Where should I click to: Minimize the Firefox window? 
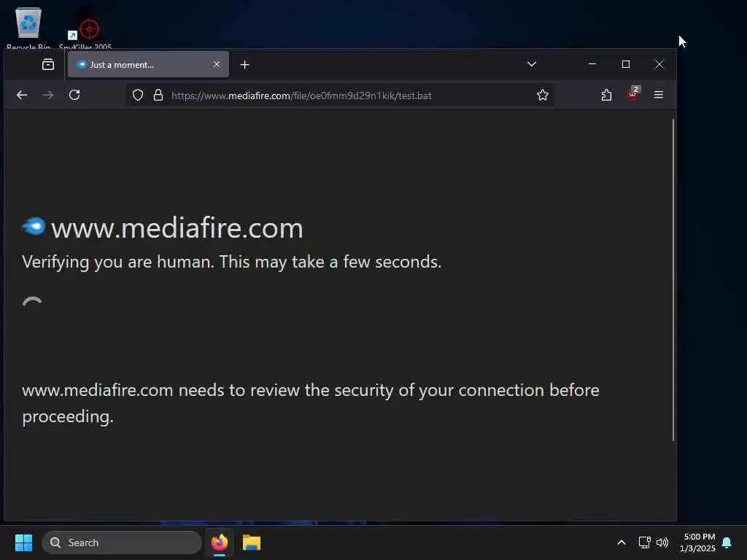pyautogui.click(x=592, y=64)
